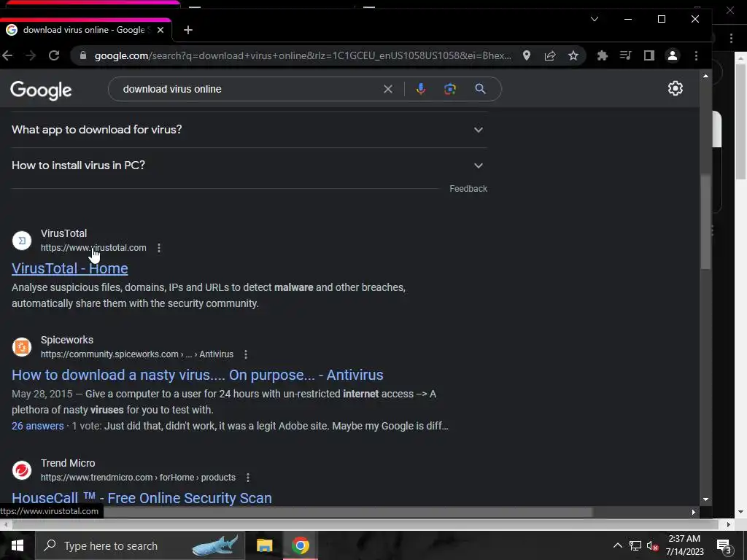Select the 'download virus online' browser tab
Image resolution: width=747 pixels, height=560 pixels.
tap(86, 30)
